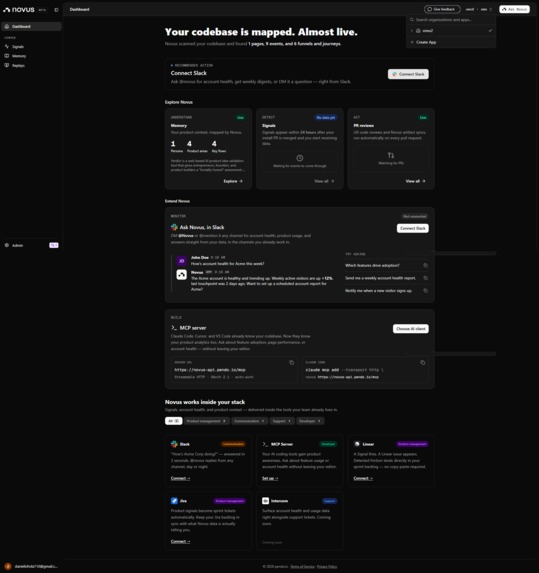
Task: Click Set up link in the MCP Server card
Action: coord(270,478)
